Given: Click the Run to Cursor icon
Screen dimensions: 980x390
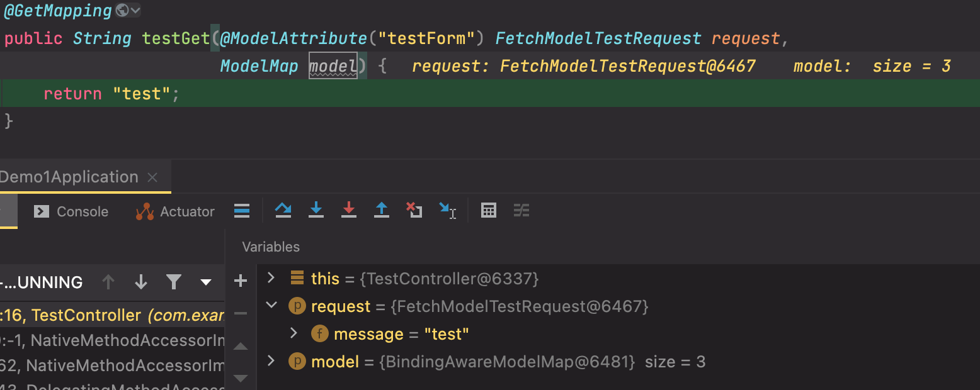Looking at the screenshot, I should point(447,211).
